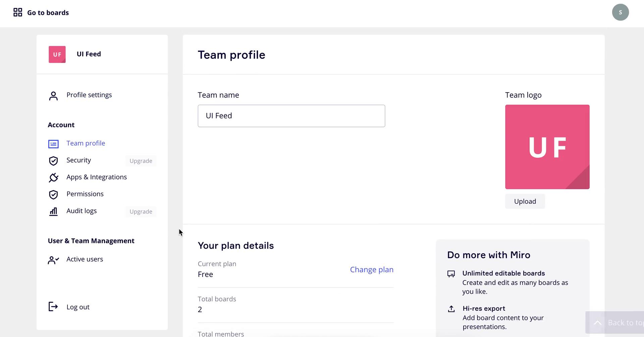The image size is (644, 337).
Task: Click the Security shield icon
Action: (53, 161)
